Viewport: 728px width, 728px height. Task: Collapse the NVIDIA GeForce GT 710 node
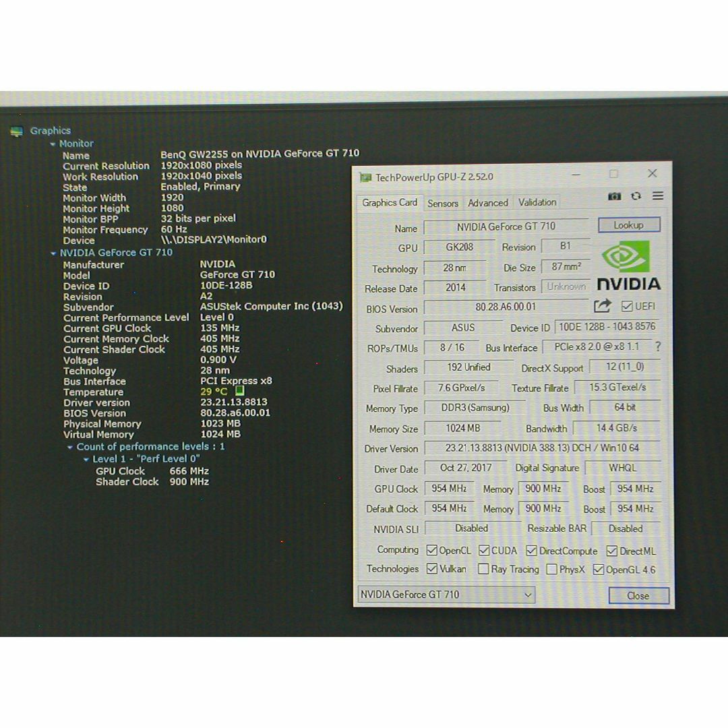click(53, 253)
